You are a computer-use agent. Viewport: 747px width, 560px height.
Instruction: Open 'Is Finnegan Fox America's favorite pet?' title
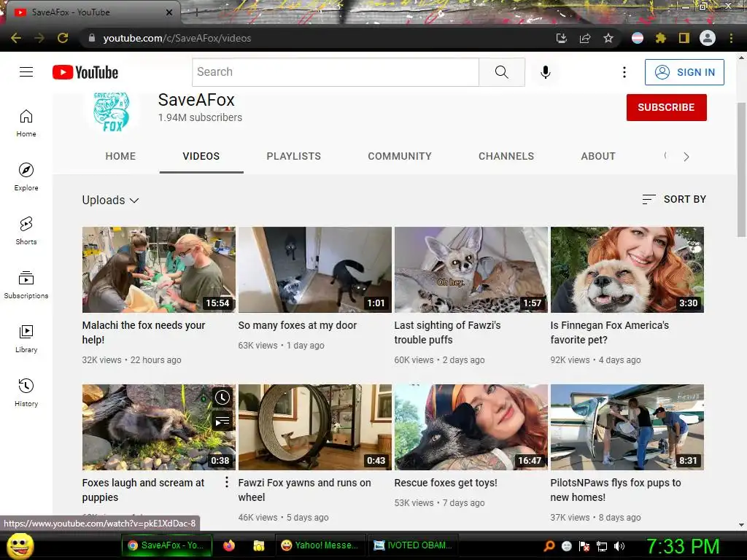tap(609, 332)
